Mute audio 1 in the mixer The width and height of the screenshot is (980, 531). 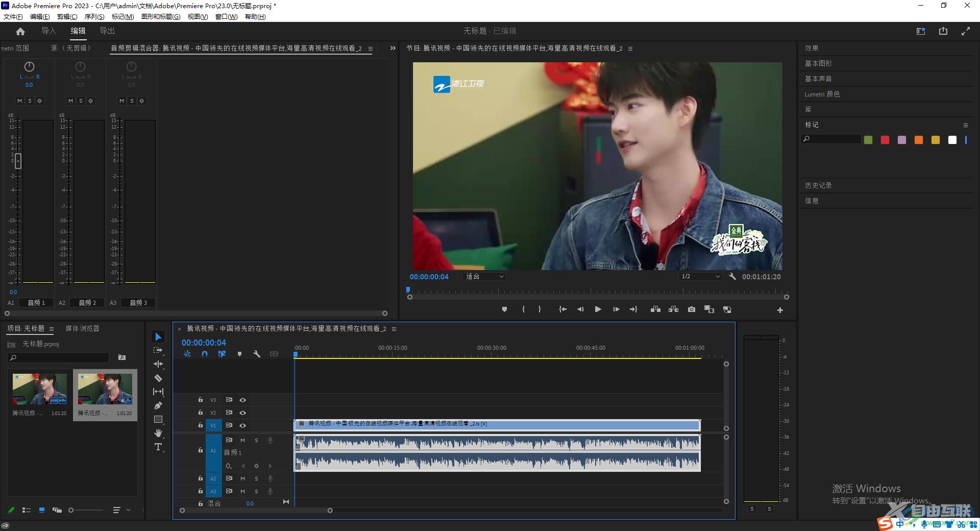(x=19, y=101)
